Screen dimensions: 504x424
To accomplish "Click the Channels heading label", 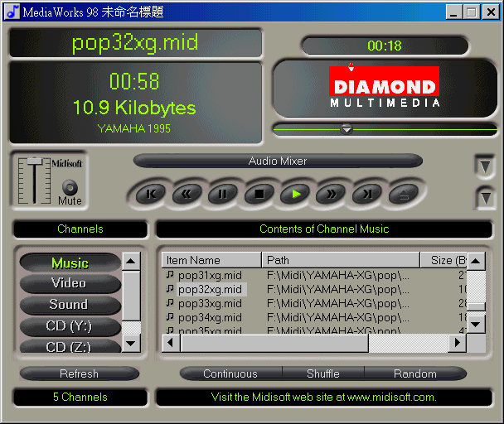I will (x=80, y=229).
